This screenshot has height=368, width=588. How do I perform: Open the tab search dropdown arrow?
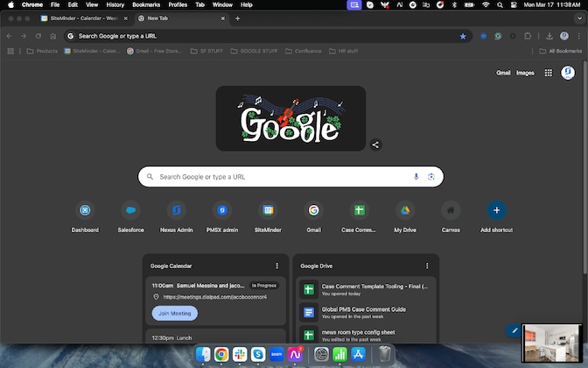[x=580, y=18]
